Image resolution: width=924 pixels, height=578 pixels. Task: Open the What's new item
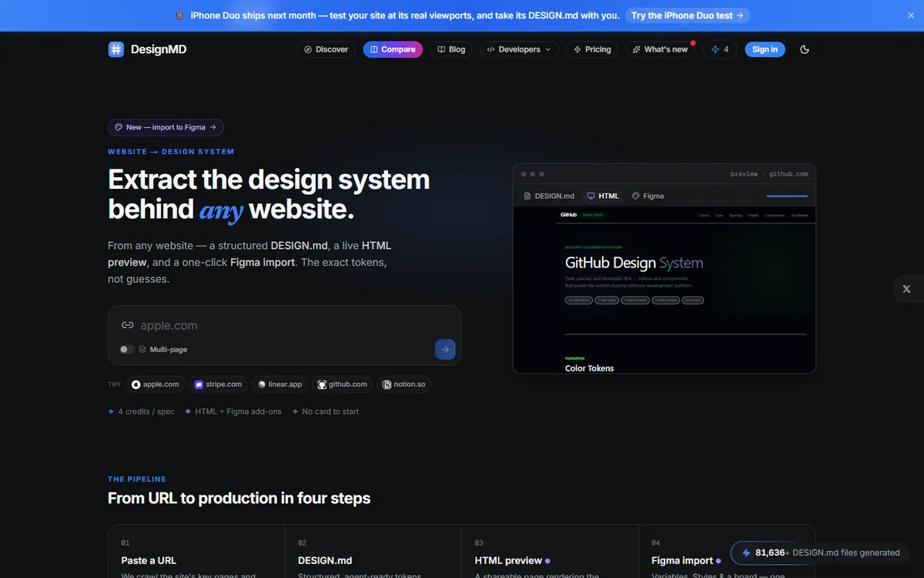click(660, 49)
